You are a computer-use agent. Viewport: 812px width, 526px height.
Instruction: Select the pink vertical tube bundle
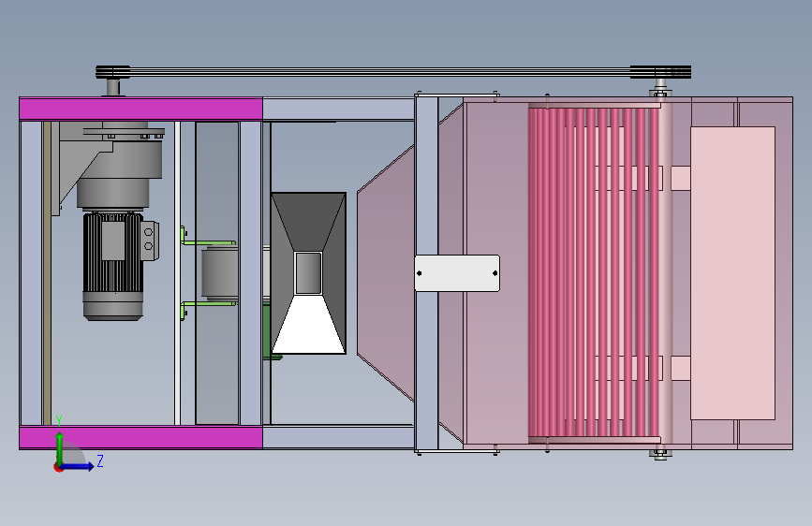tap(594, 271)
